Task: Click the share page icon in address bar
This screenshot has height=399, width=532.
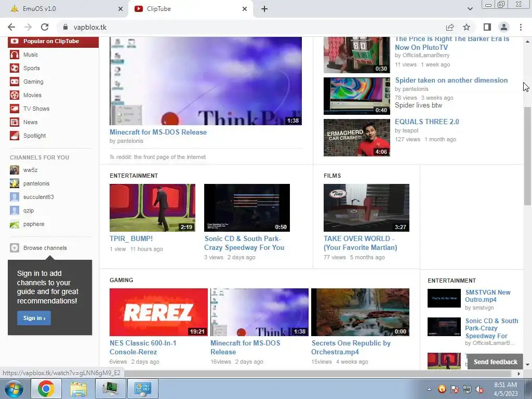Action: pos(450,27)
